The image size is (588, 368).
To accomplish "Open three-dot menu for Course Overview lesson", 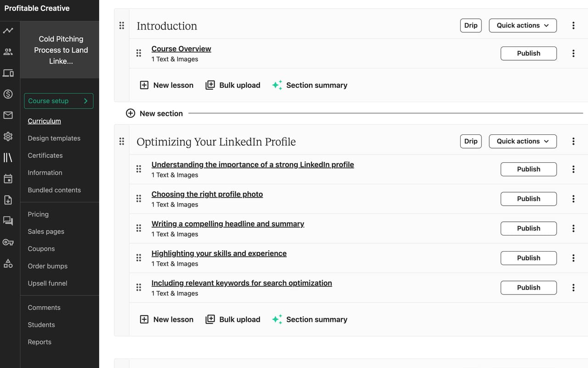I will pyautogui.click(x=573, y=53).
